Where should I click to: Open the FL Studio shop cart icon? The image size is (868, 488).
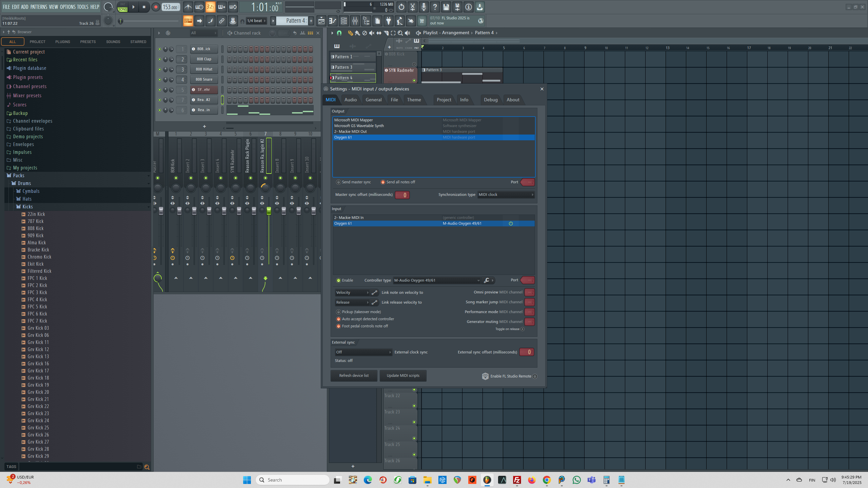[x=422, y=21]
